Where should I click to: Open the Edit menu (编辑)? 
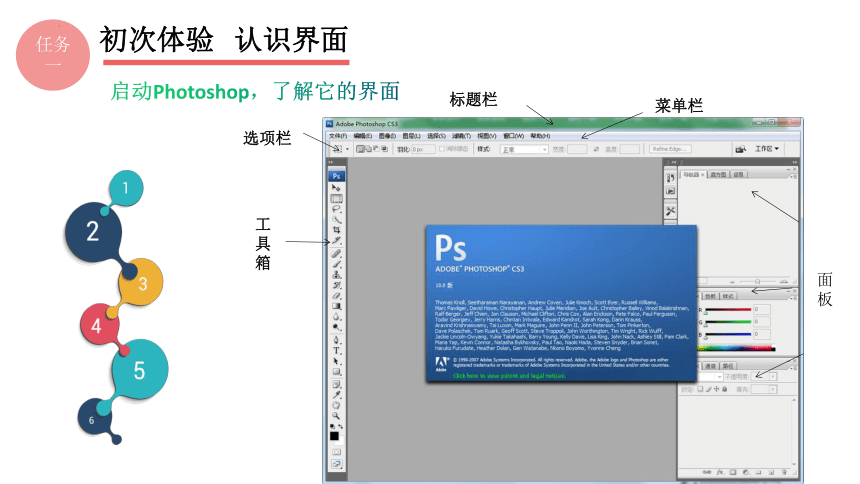363,136
